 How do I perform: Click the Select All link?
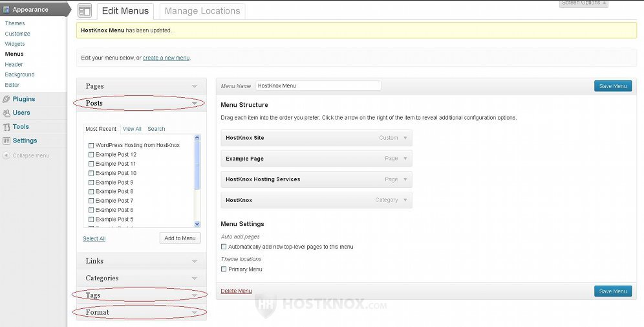[x=94, y=238]
